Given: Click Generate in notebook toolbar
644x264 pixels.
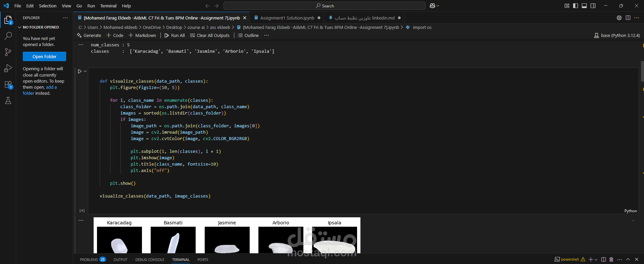Looking at the screenshot, I should pyautogui.click(x=89, y=35).
